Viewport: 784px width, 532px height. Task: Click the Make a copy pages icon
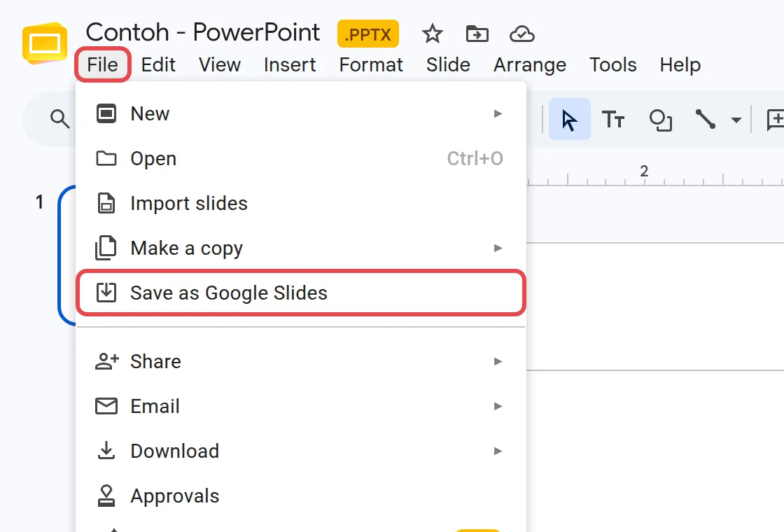(106, 248)
